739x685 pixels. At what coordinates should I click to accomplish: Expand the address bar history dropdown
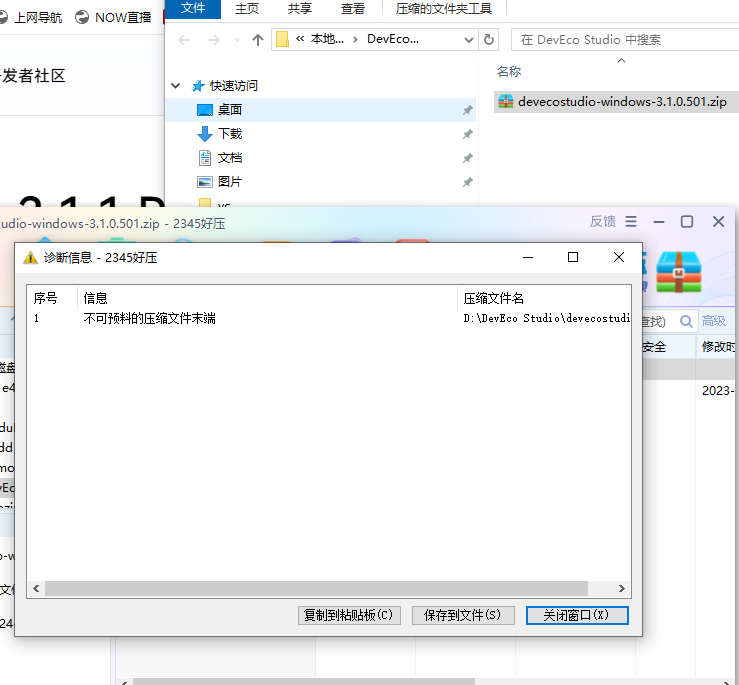click(469, 40)
